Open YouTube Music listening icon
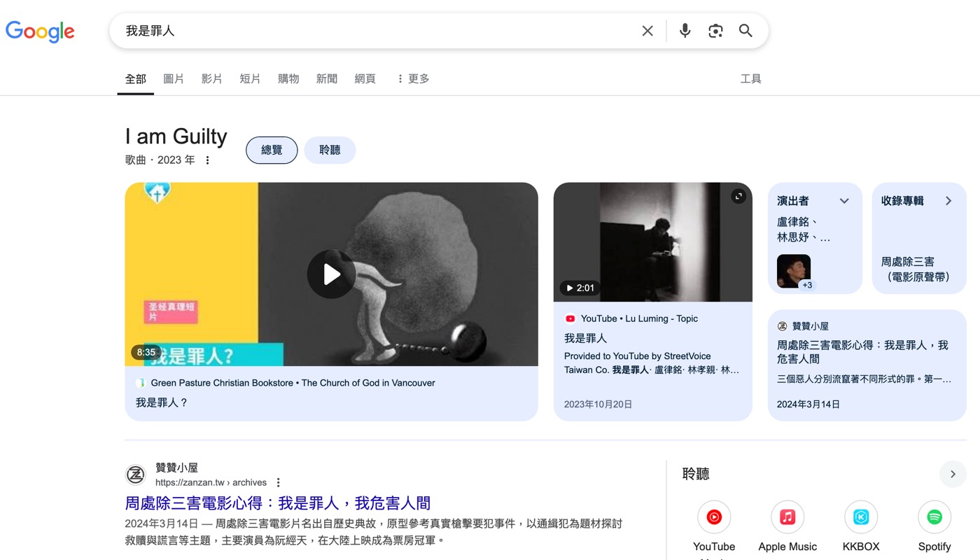980x560 pixels. tap(714, 517)
